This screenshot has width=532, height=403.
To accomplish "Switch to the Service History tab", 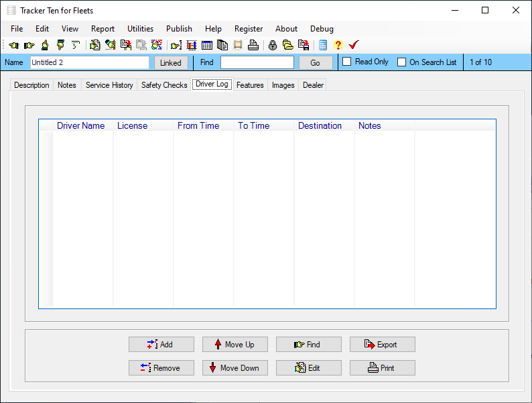I will [x=109, y=85].
